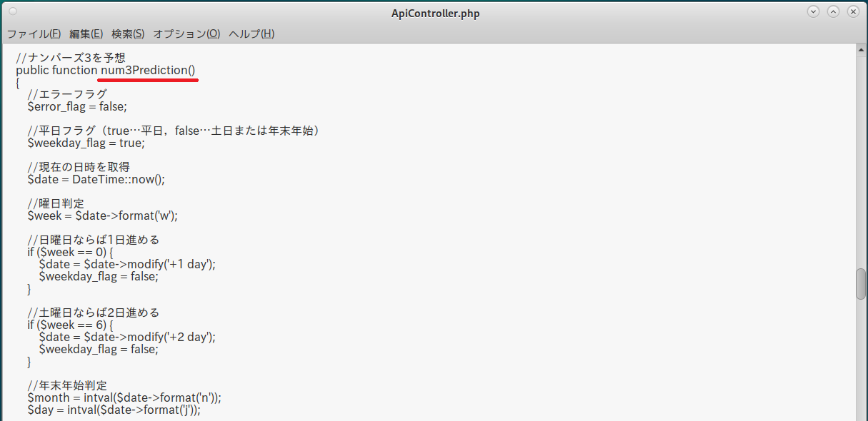
Task: Click the line "$weekday_flag = true;"
Action: (x=86, y=143)
